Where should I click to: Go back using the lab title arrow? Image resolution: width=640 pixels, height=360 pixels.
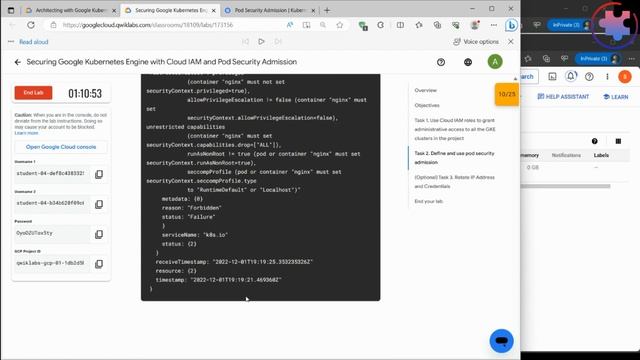coord(18,62)
